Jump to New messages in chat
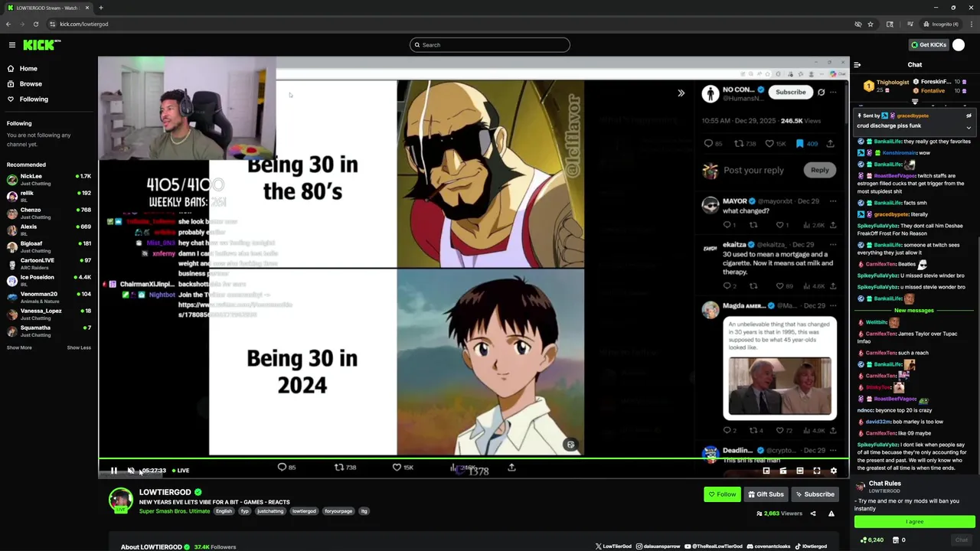 coord(914,311)
